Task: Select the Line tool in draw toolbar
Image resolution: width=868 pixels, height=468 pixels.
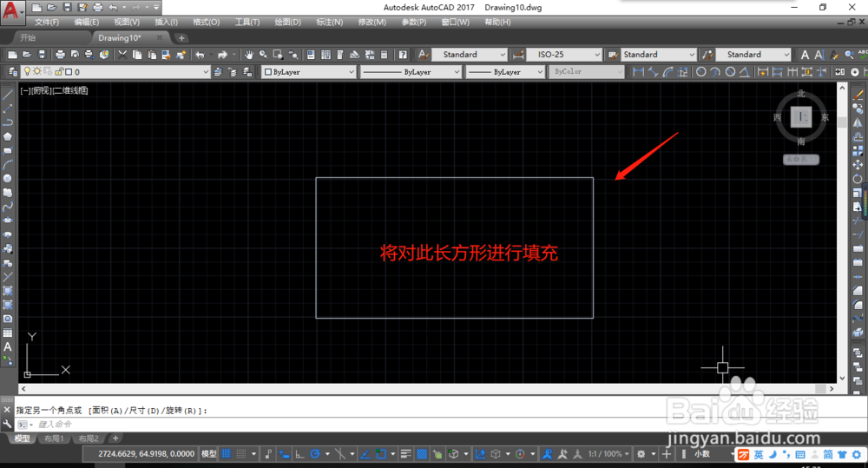Action: pos(8,95)
